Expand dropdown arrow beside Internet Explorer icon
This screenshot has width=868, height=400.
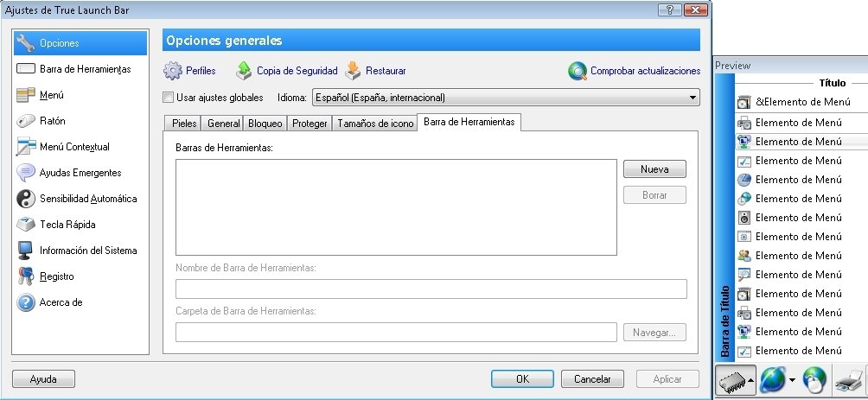click(x=792, y=380)
